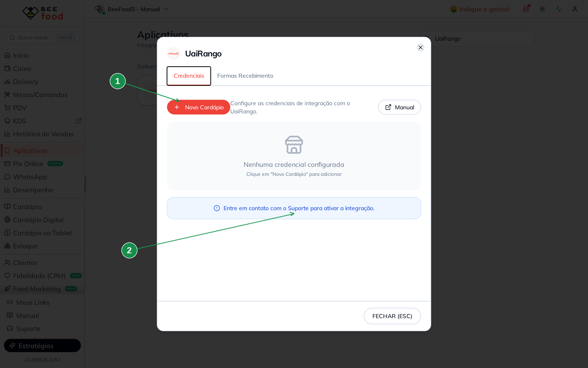Open Cardápio in the sidebar
This screenshot has width=588, height=368.
[x=42, y=207]
